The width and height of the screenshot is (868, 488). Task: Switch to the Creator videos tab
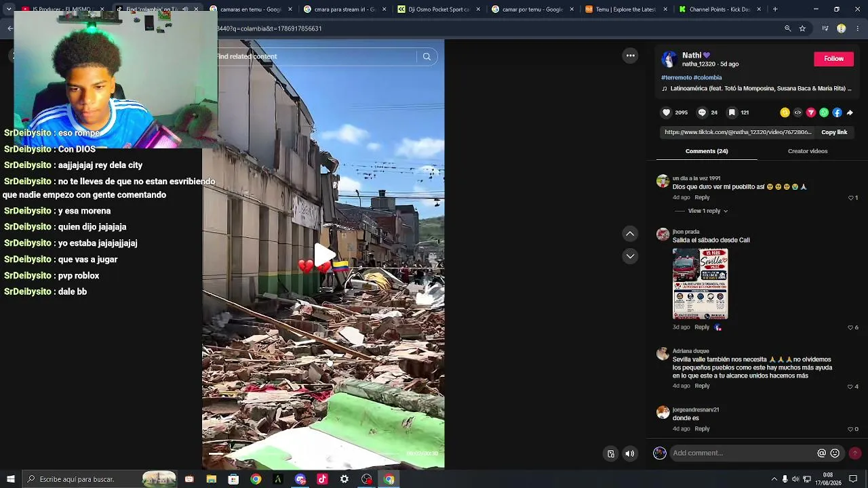(x=808, y=151)
